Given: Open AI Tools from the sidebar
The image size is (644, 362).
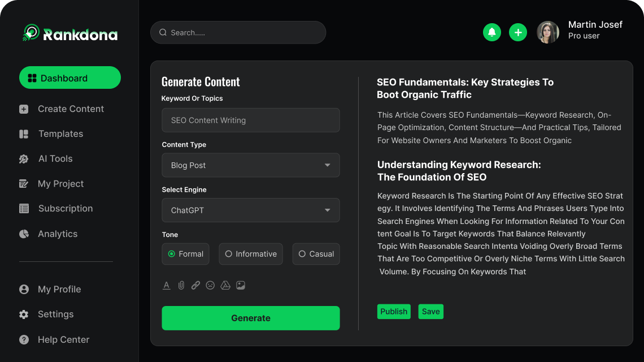Looking at the screenshot, I should 55,159.
